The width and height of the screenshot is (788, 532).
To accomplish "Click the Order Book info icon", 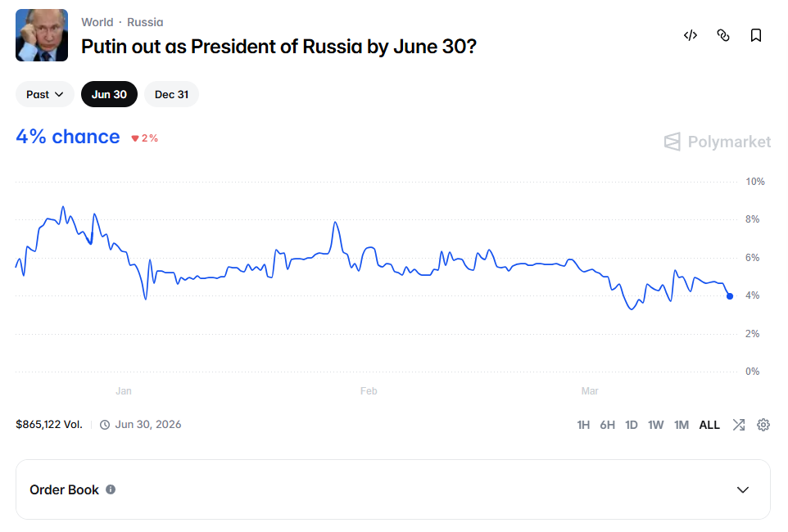I will click(111, 489).
